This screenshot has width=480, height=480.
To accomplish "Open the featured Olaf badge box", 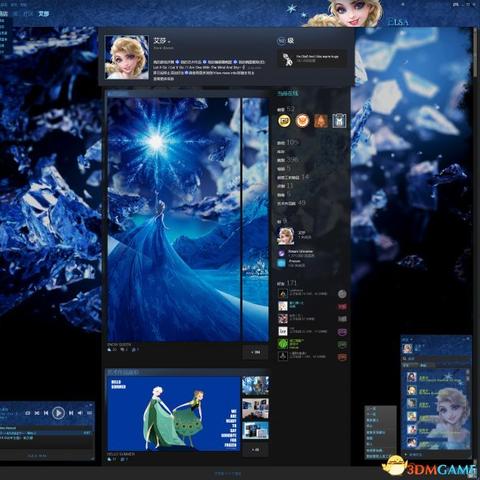I will click(312, 59).
